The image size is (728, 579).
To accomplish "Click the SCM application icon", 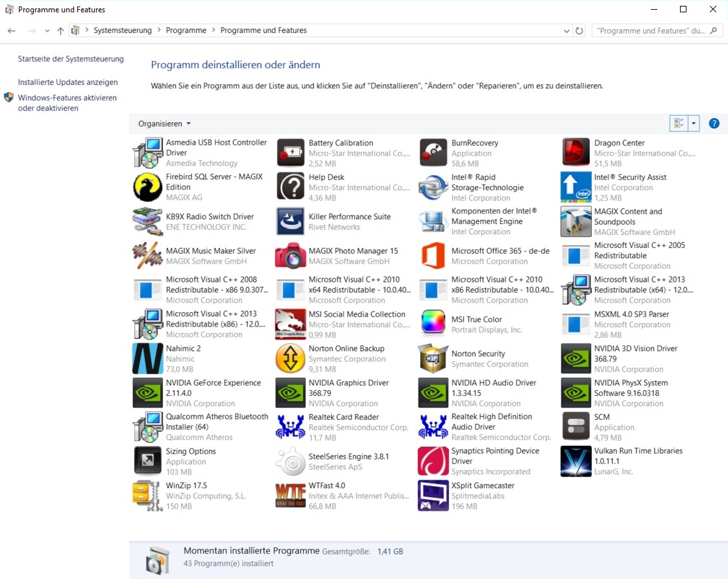I will tap(576, 426).
